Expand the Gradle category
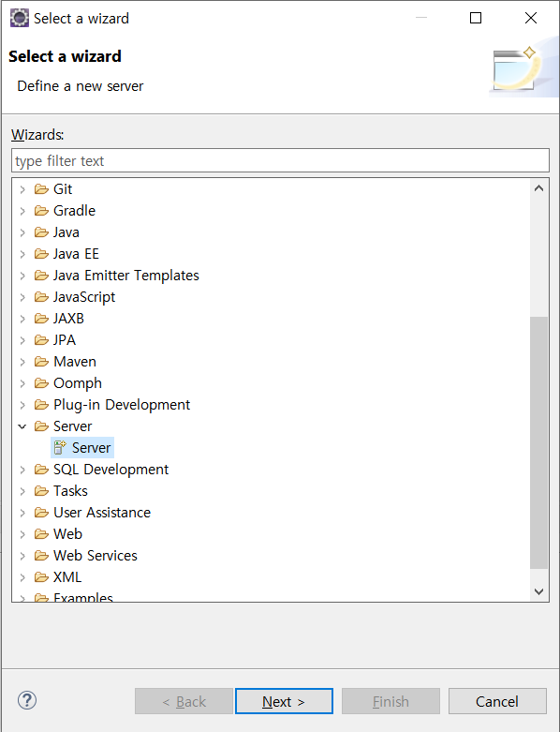Viewport: 560px width, 732px height. pos(22,211)
